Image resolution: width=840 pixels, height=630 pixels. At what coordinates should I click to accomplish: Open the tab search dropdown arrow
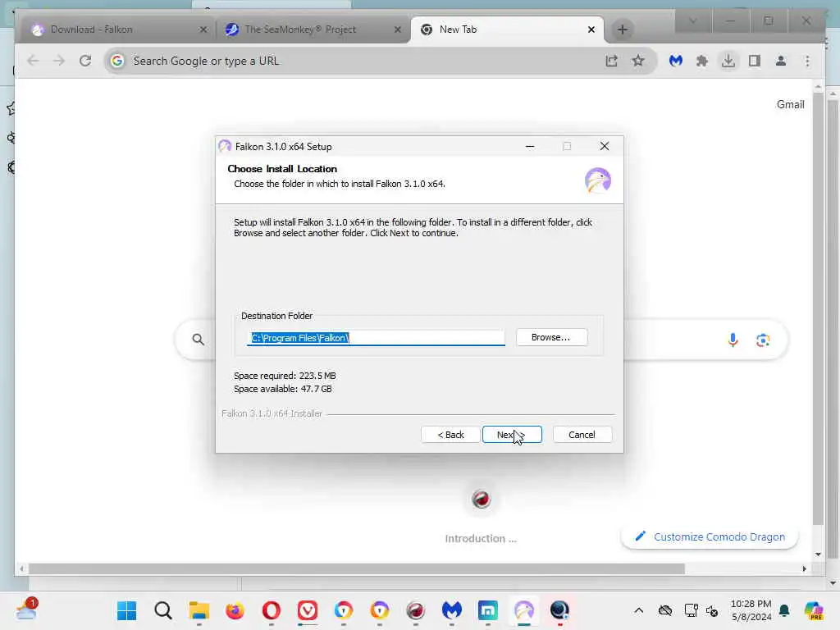(692, 21)
